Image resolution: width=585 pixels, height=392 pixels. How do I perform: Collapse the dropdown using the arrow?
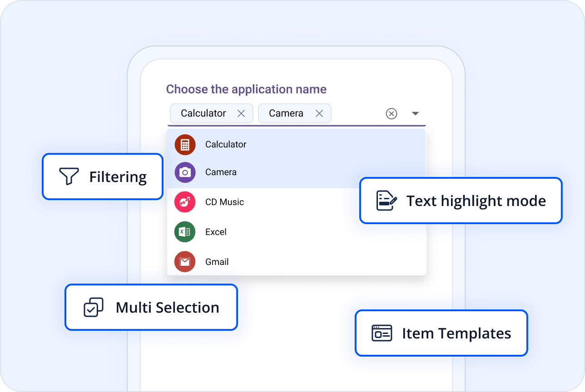(x=415, y=113)
